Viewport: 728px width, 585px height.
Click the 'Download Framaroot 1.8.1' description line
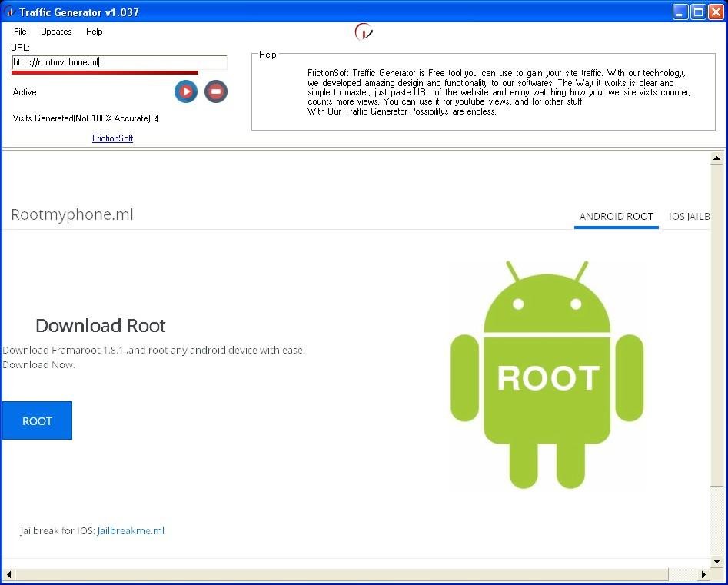click(154, 350)
